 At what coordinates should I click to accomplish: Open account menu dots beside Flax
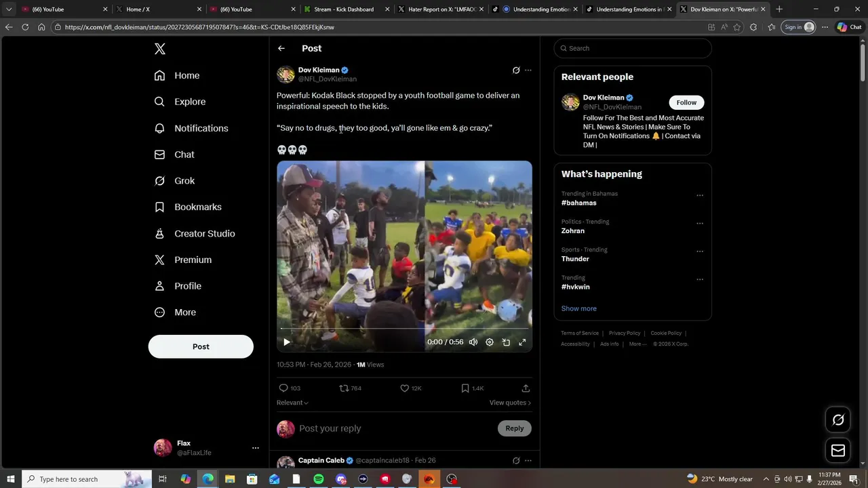click(x=256, y=448)
